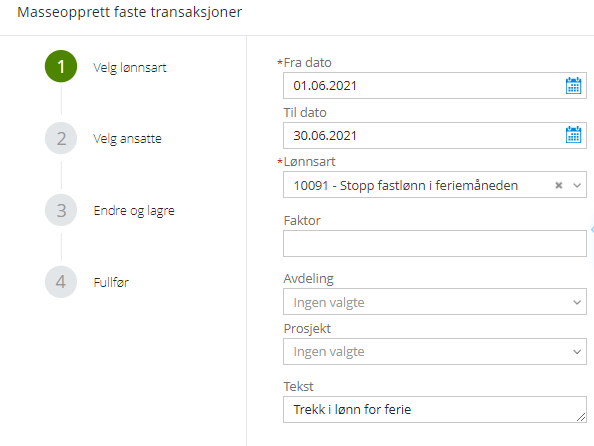The width and height of the screenshot is (594, 446).
Task: Click step 1 green circle icon
Action: [61, 66]
